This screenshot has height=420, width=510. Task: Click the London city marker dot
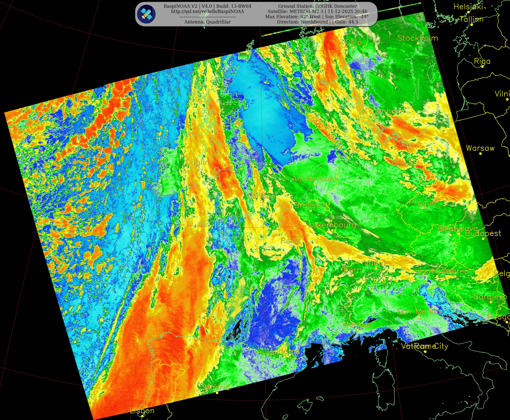[x=261, y=201]
